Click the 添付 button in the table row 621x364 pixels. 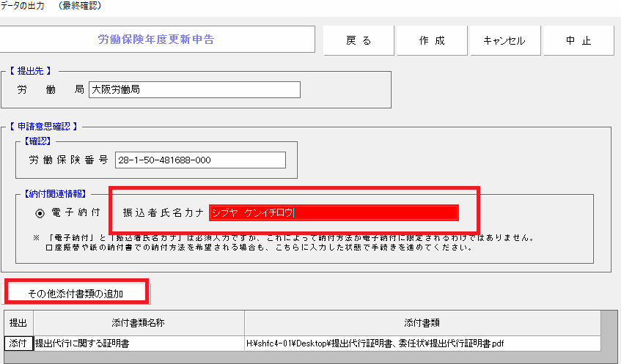[18, 343]
